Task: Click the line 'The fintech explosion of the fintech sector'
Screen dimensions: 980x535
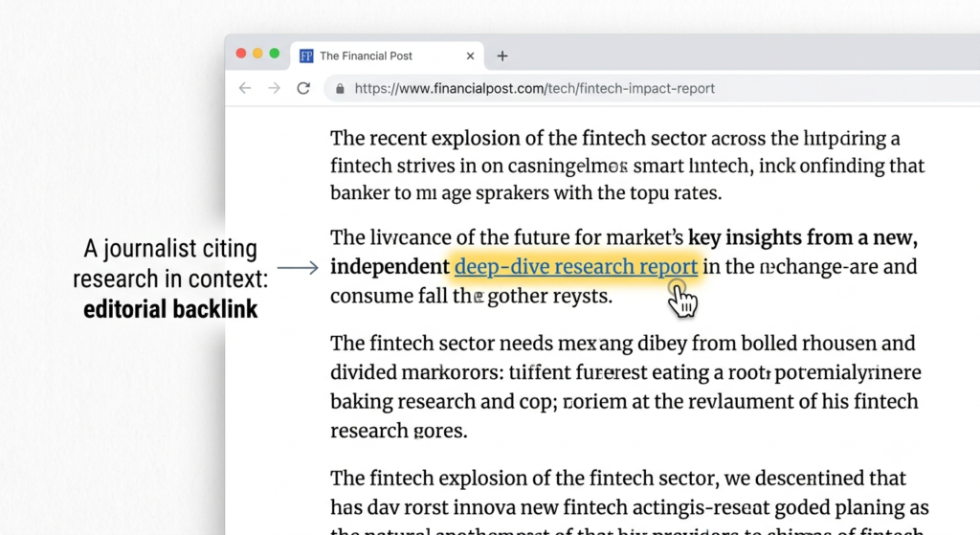Action: 617,479
